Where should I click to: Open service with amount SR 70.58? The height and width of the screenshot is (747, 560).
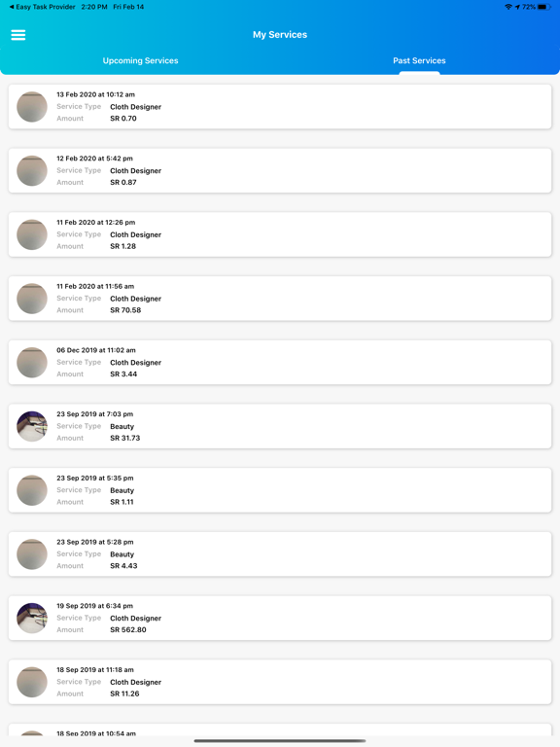[280, 299]
